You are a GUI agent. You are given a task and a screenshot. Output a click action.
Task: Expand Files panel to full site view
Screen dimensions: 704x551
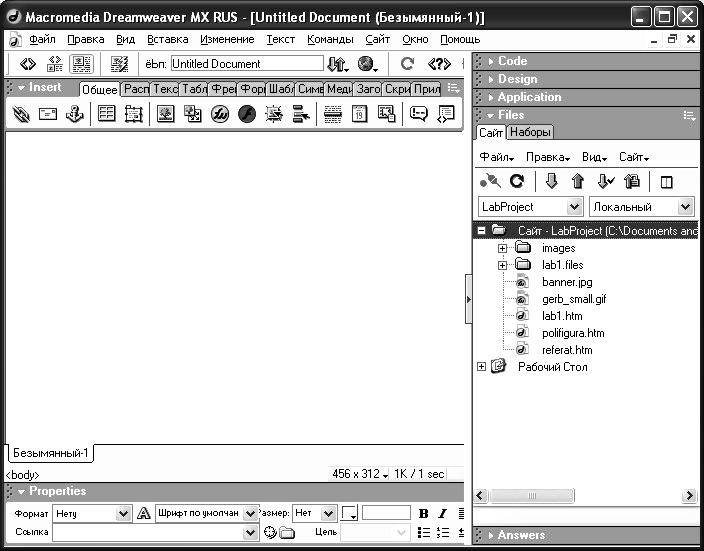click(667, 182)
